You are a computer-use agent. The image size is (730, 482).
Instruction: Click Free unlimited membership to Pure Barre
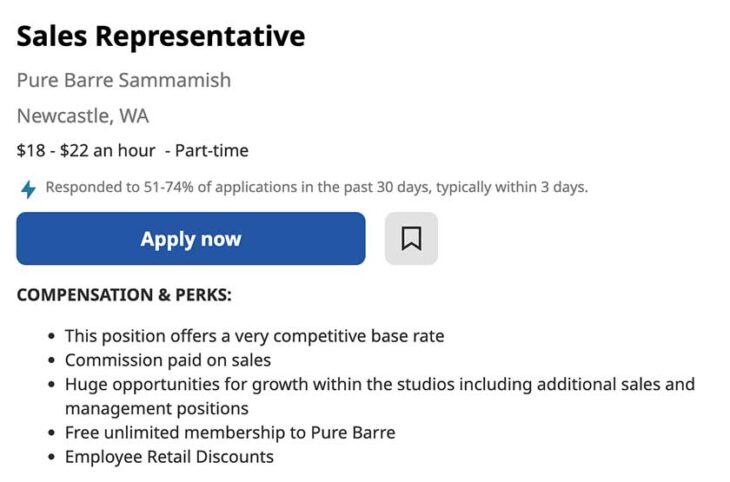[x=230, y=433]
